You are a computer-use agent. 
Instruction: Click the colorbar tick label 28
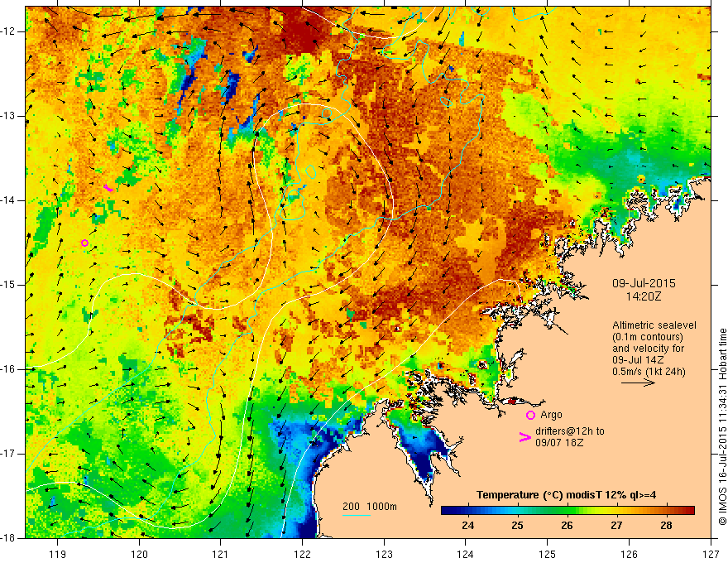(666, 526)
